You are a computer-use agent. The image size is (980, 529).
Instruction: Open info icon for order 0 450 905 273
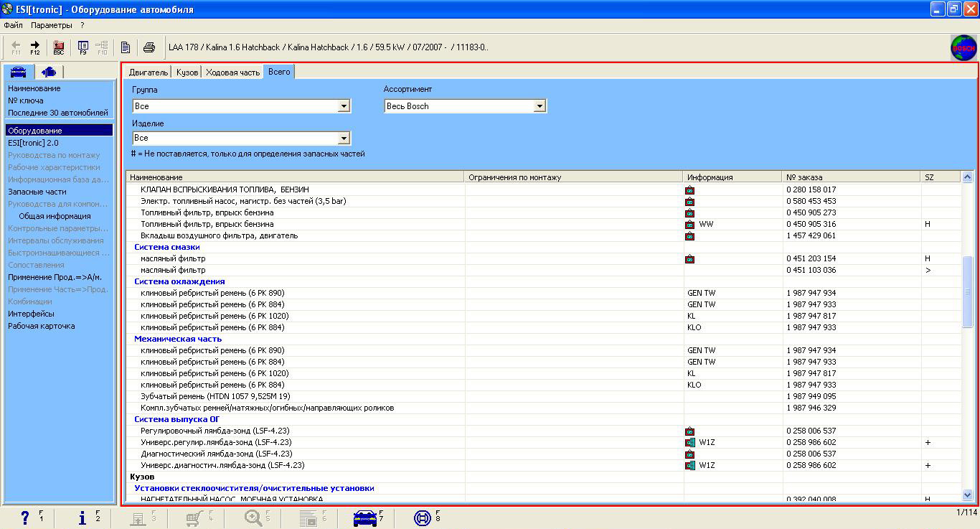click(x=689, y=213)
